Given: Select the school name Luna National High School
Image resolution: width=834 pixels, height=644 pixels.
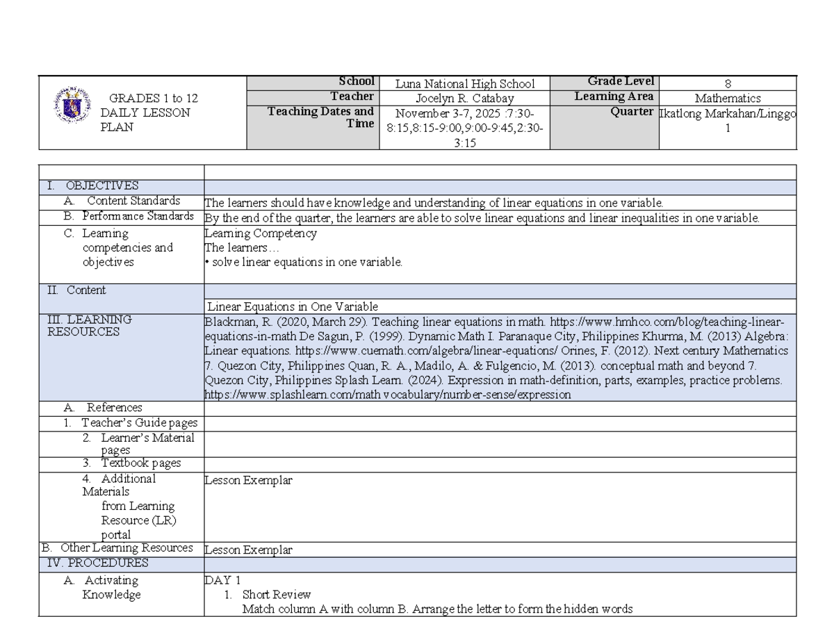Looking at the screenshot, I should point(465,83).
